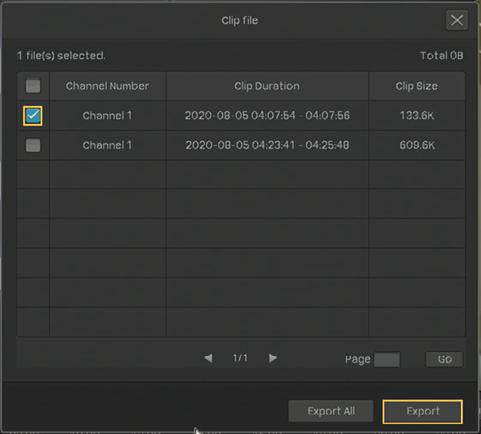Select the first Channel 1 row cell

click(107, 116)
